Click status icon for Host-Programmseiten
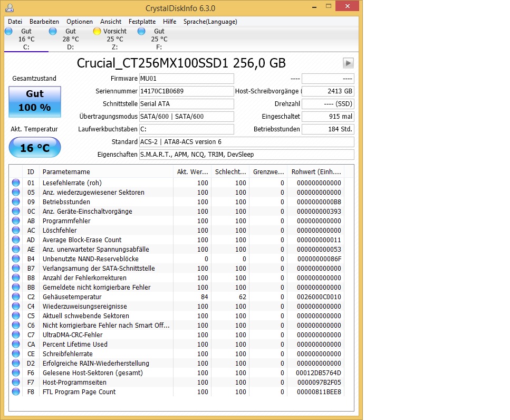Image resolution: width=510 pixels, height=420 pixels. 16,382
